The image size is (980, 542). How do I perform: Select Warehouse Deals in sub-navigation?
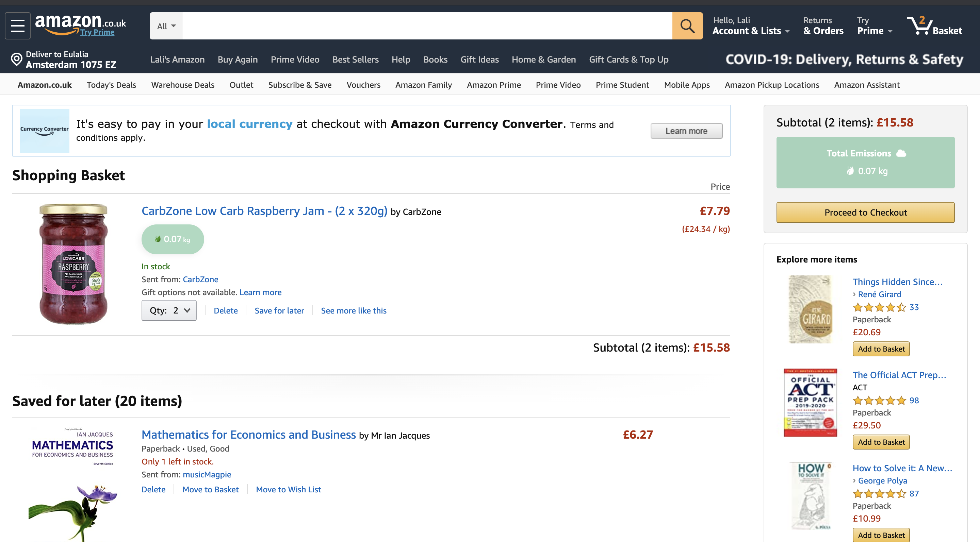pyautogui.click(x=183, y=85)
